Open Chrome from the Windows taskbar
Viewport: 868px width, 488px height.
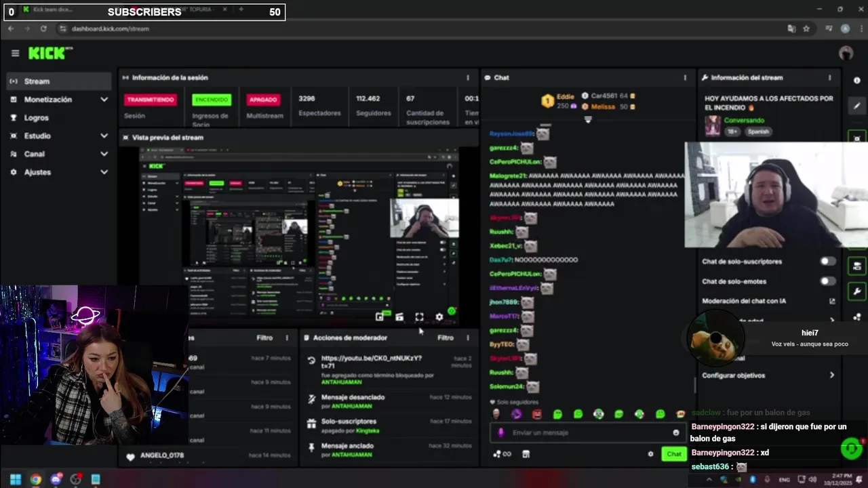pos(35,479)
